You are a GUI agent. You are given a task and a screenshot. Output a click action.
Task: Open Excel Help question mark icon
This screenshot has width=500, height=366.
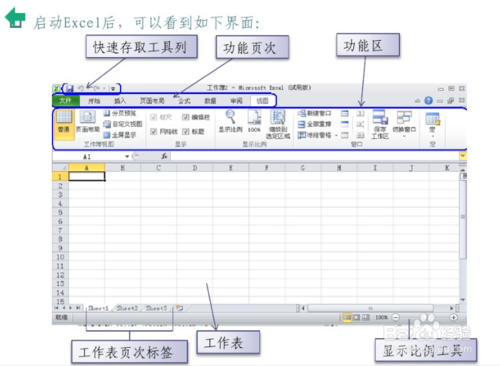428,100
